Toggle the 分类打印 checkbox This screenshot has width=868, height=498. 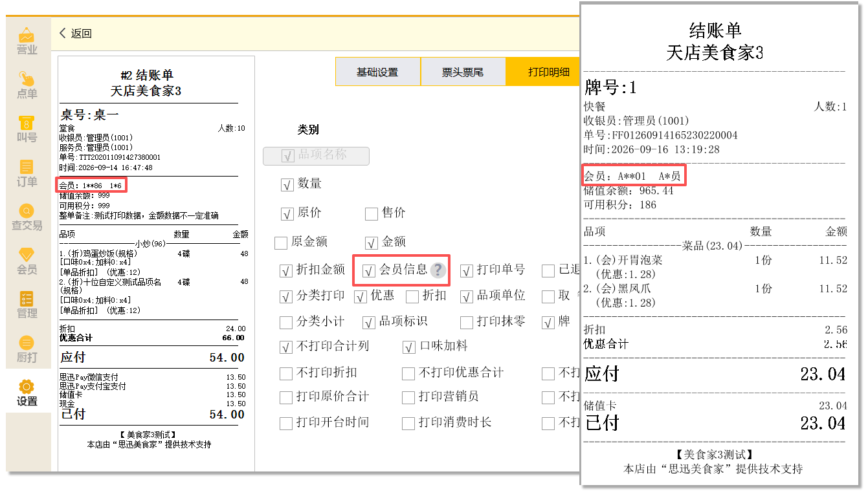point(285,297)
